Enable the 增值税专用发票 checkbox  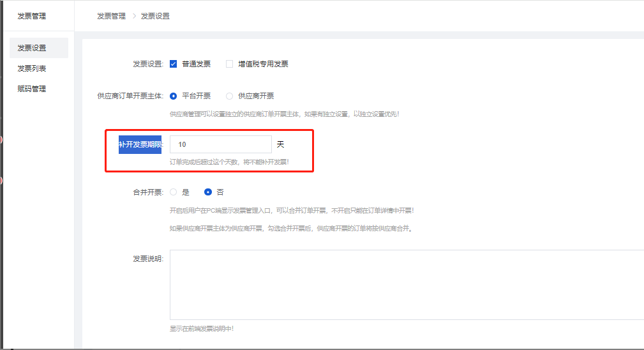click(230, 64)
